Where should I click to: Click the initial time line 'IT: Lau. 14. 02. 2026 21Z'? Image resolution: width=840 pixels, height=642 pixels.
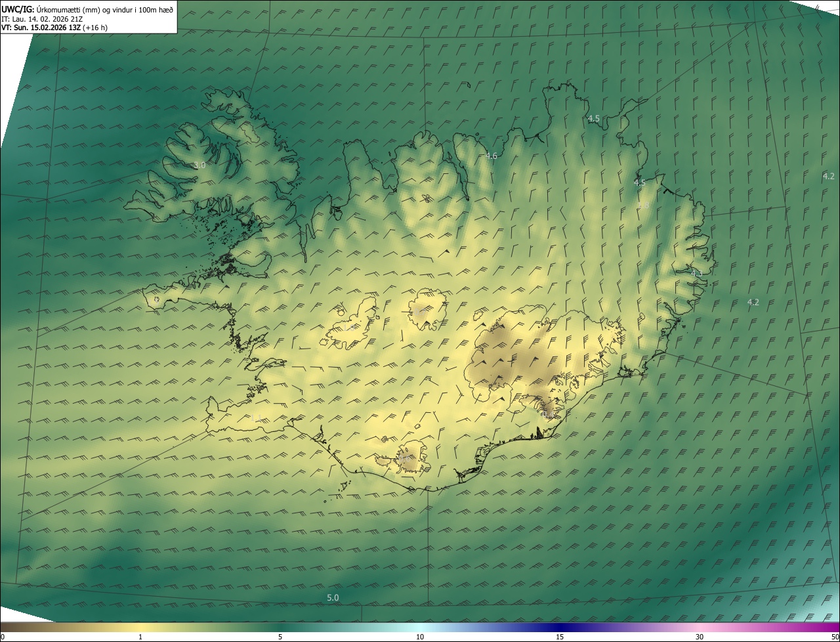pyautogui.click(x=42, y=19)
